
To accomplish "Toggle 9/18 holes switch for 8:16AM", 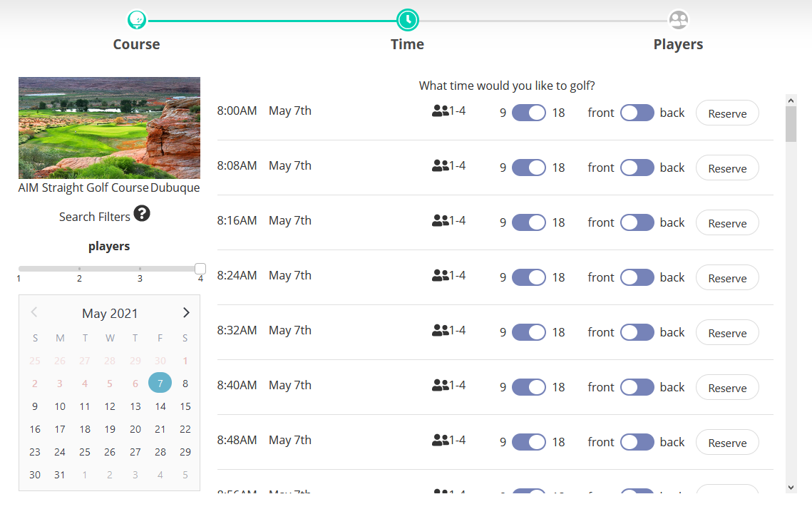I will [x=529, y=222].
